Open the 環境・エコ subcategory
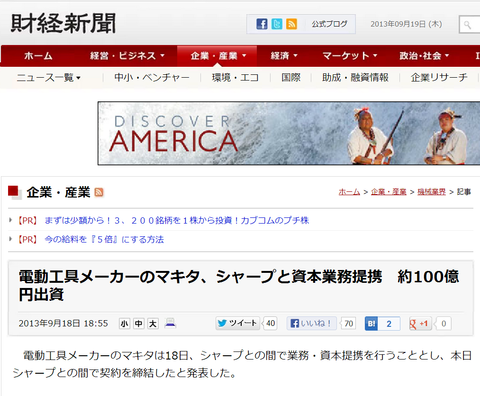The height and width of the screenshot is (396, 480). pyautogui.click(x=235, y=78)
